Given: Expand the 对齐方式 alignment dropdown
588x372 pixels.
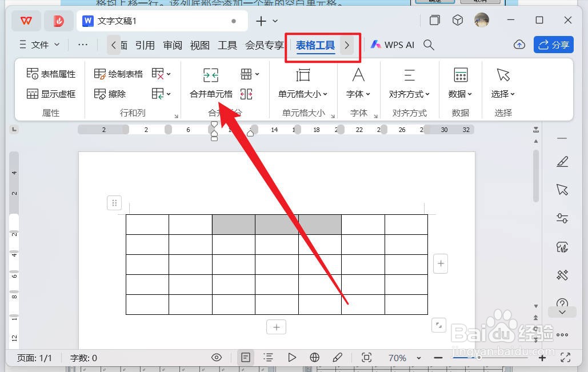Looking at the screenshot, I should [409, 93].
